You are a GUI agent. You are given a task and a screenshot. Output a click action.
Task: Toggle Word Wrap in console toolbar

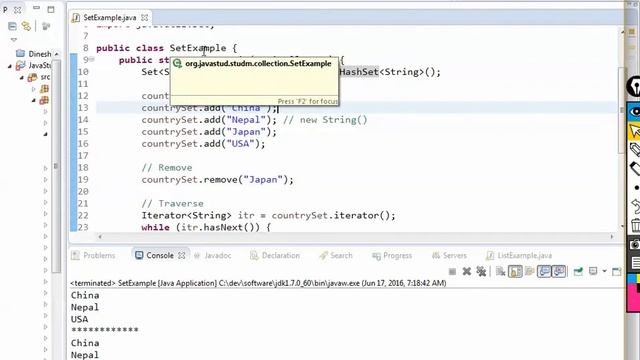(530, 271)
